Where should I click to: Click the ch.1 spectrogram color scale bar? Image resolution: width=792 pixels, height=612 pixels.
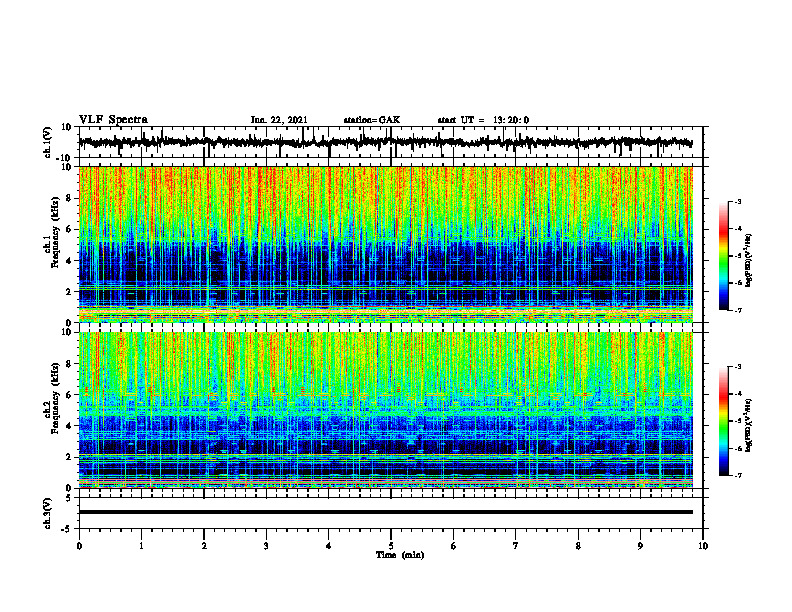(723, 256)
